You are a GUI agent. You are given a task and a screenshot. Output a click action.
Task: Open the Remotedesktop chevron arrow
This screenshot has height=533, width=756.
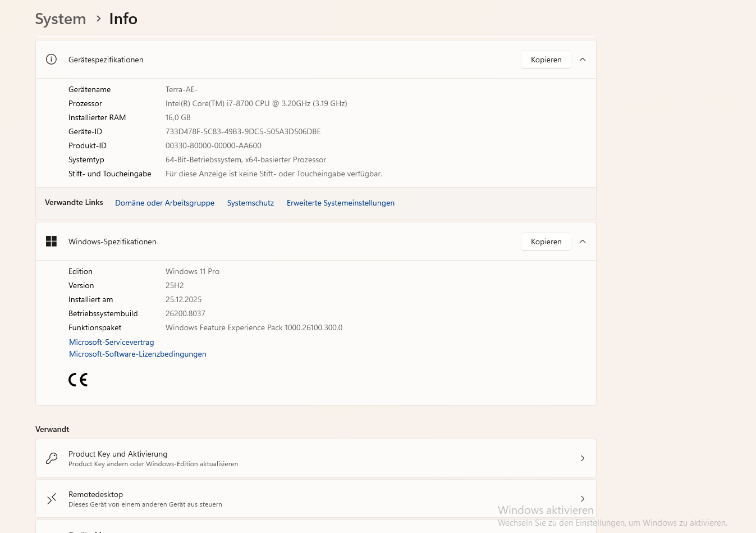pyautogui.click(x=583, y=499)
